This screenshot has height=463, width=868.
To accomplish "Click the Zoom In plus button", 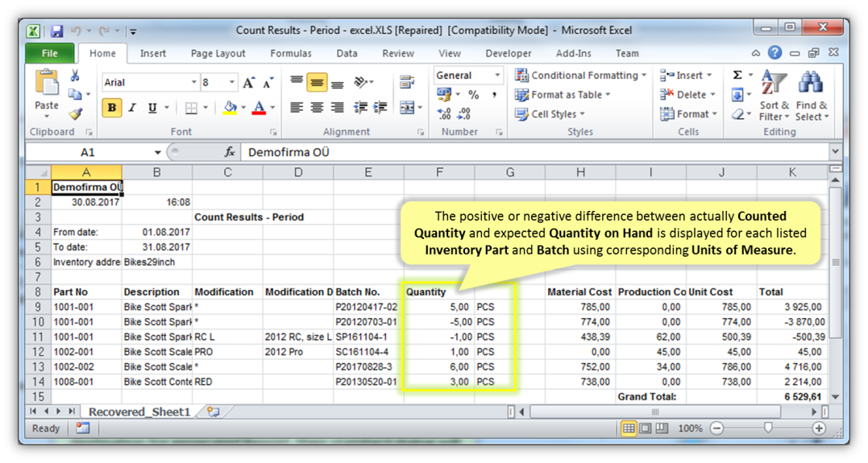I will click(820, 428).
